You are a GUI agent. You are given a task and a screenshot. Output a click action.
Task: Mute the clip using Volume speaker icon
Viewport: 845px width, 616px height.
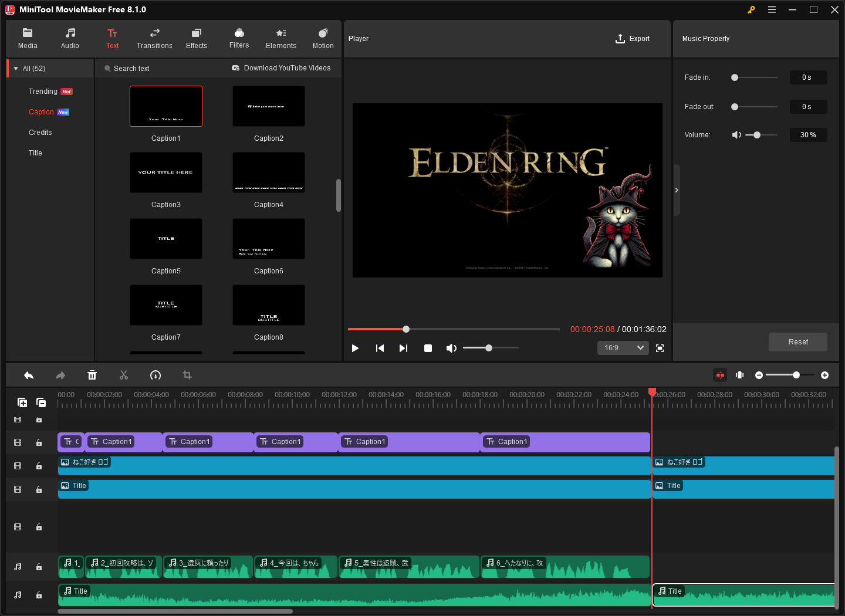pos(736,135)
